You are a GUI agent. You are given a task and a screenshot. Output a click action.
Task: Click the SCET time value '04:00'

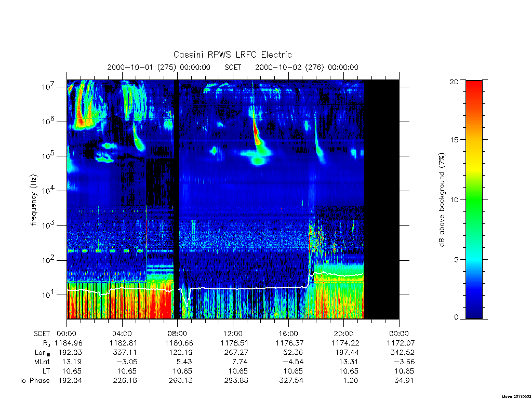(x=122, y=334)
